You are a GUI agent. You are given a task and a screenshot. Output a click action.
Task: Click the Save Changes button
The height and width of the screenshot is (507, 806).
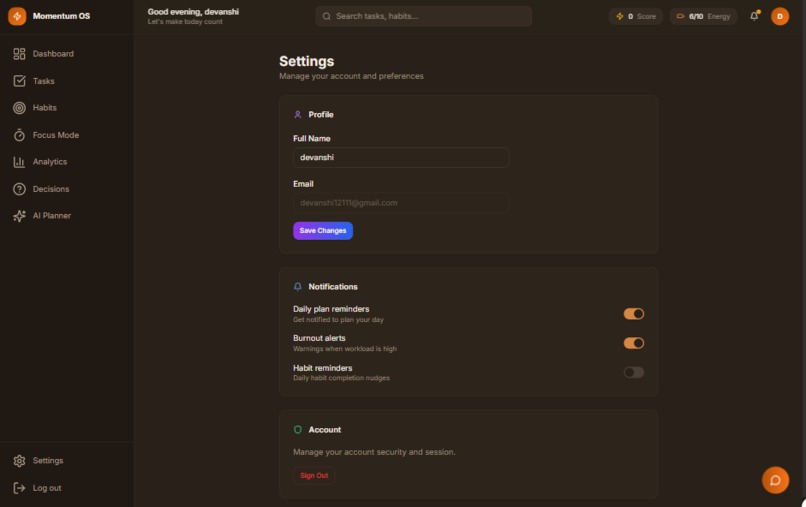(x=323, y=231)
